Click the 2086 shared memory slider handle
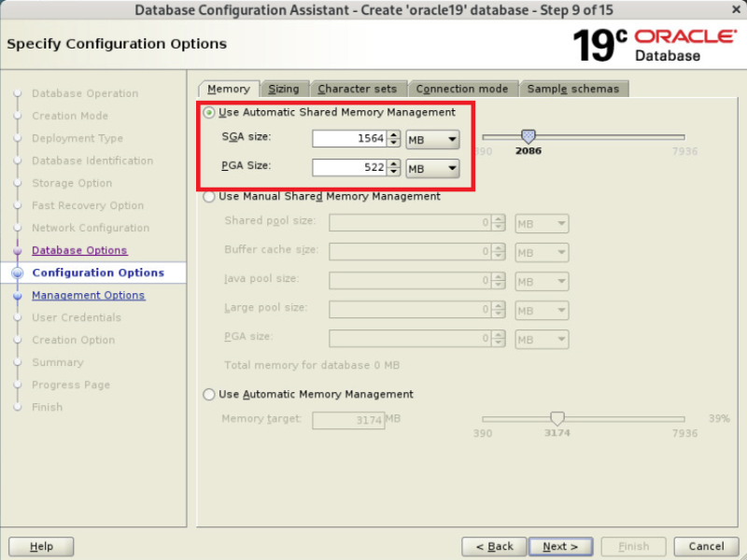Viewport: 747px width, 560px height. 529,136
